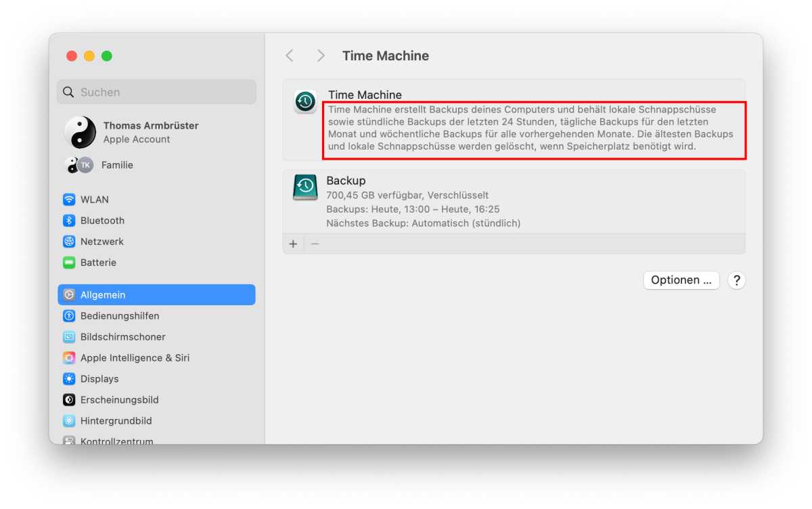Open Hintergrundbild settings
This screenshot has height=509, width=812.
[x=156, y=421]
